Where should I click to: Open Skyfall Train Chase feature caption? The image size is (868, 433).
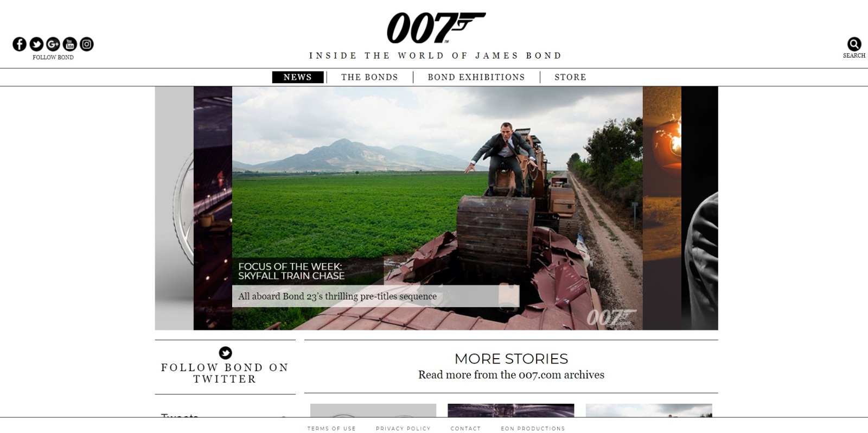(291, 271)
